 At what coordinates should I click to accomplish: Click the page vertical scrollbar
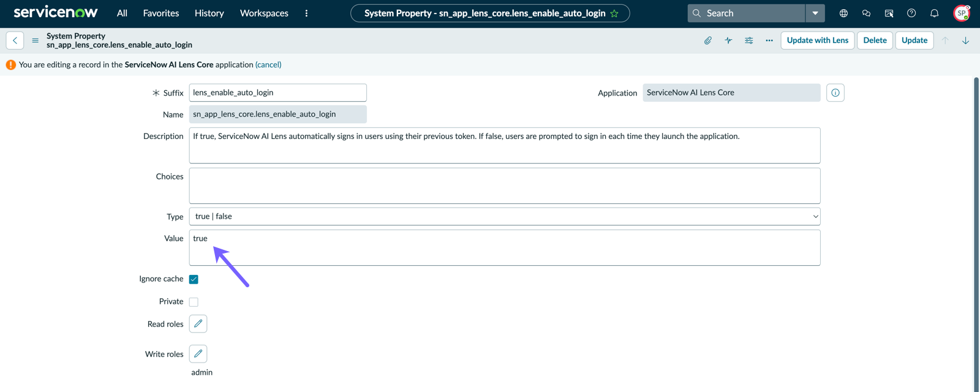976,234
